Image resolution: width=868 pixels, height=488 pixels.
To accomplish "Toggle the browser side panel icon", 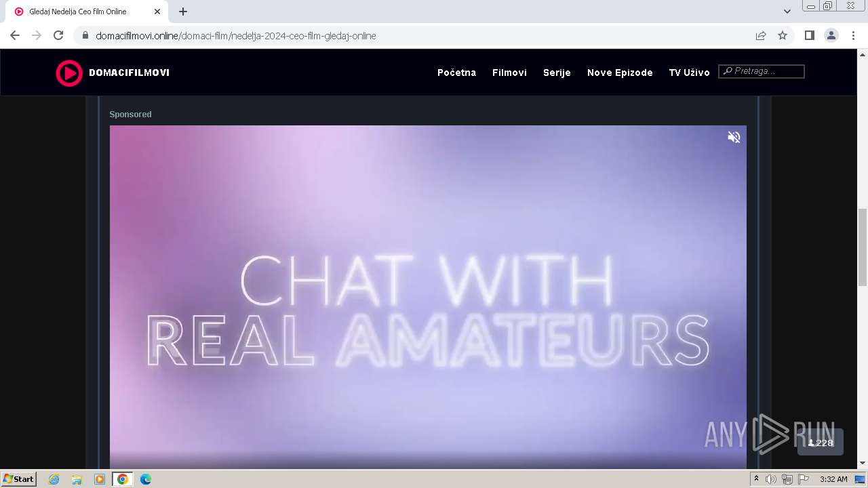I will 809,35.
